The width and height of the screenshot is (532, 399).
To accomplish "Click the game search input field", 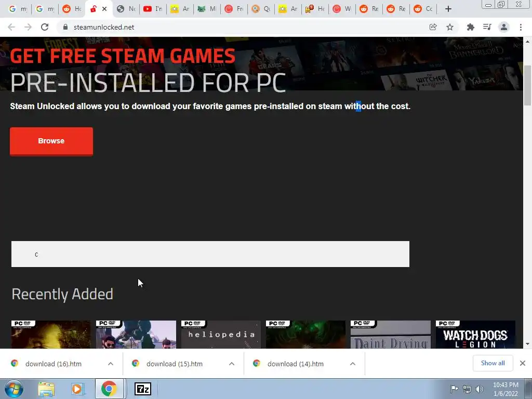I will [x=210, y=254].
